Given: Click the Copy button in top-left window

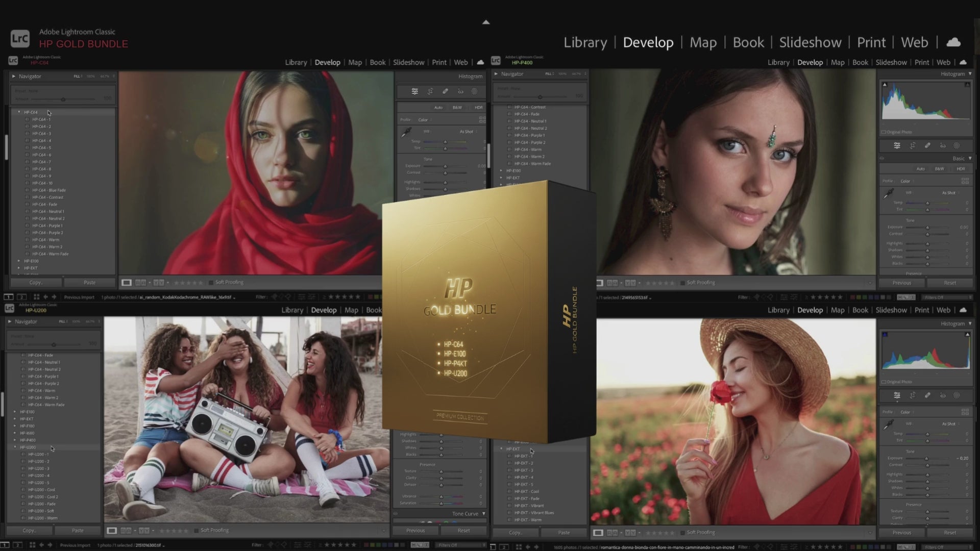Looking at the screenshot, I should [36, 282].
